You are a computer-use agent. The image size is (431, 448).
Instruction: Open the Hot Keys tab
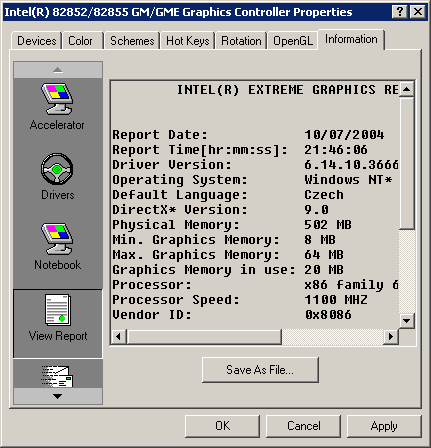187,41
